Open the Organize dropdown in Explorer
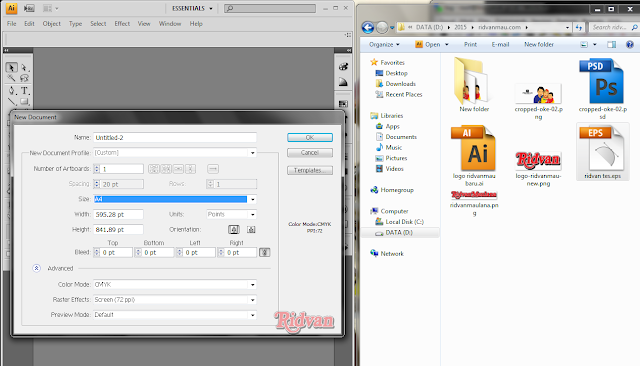The height and width of the screenshot is (366, 640). [384, 44]
